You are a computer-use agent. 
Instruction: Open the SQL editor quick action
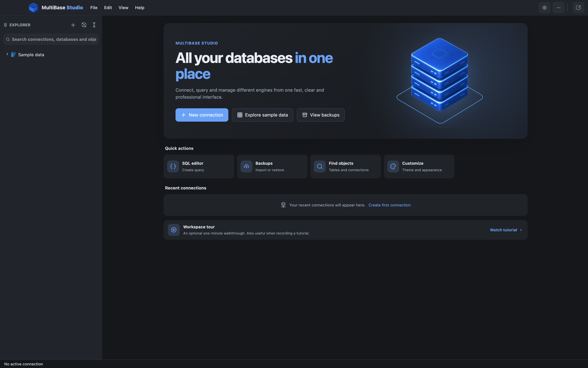coord(199,166)
